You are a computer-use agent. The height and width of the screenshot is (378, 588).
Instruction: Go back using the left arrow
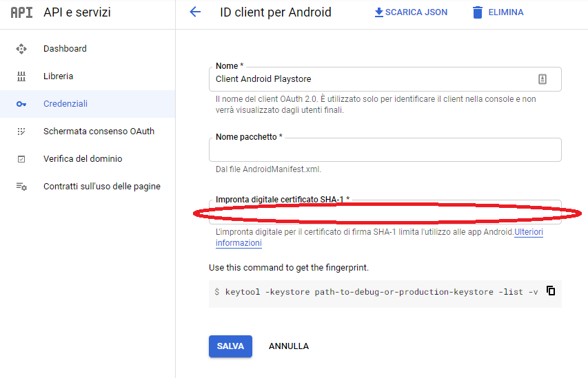(195, 12)
